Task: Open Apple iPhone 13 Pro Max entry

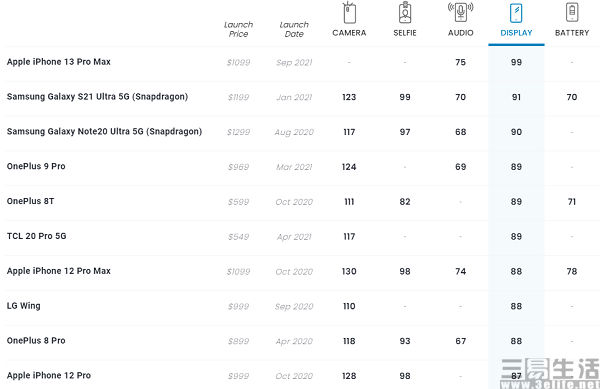Action: click(59, 62)
